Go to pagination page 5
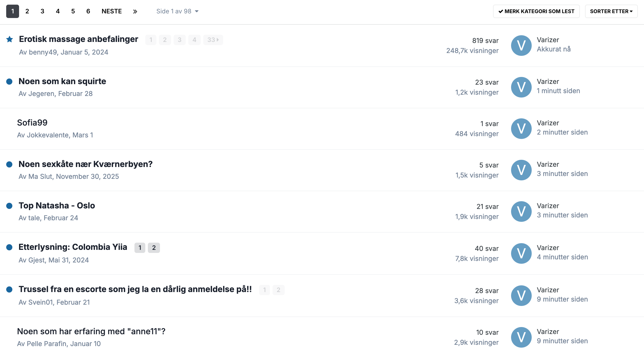The image size is (644, 352). (73, 11)
